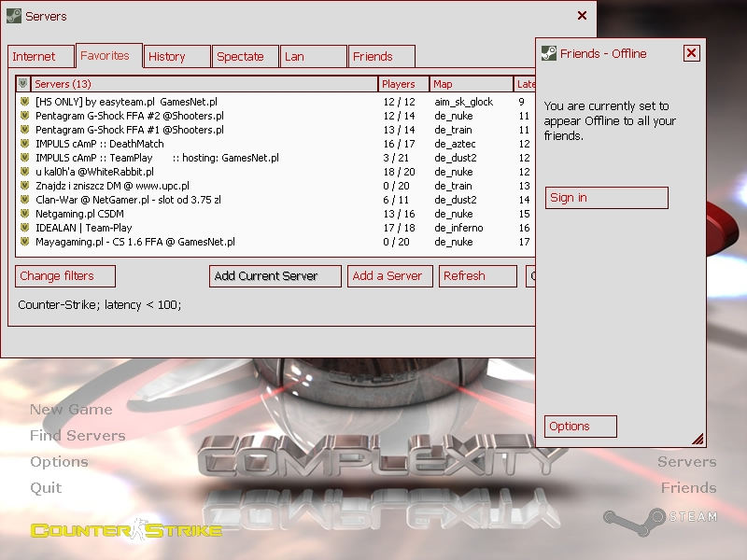The height and width of the screenshot is (560, 747).
Task: Click Add Current Server button
Action: 275,276
